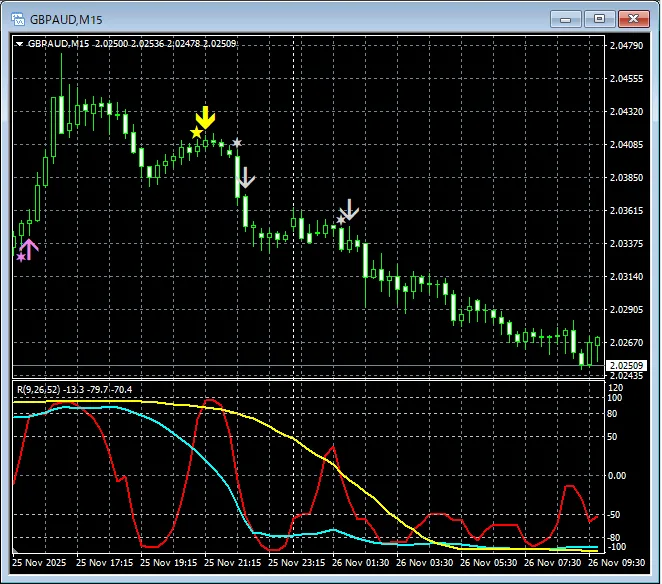Screen dimensions: 662x584
Task: Select the large yellow down arrow signal
Action: (205, 117)
